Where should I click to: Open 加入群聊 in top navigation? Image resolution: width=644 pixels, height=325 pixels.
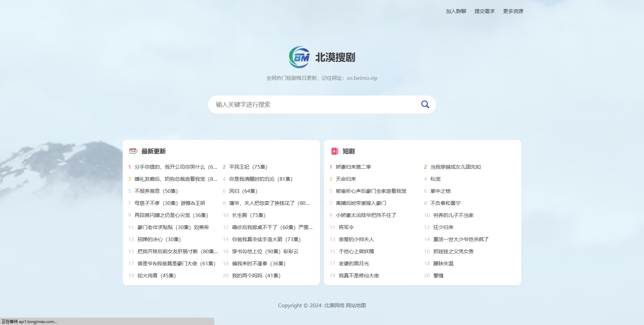click(456, 11)
